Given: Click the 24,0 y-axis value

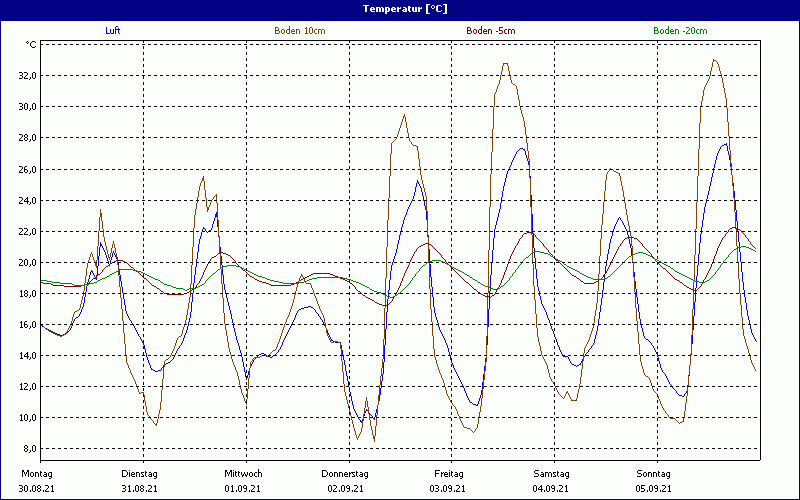Looking at the screenshot, I should 26,201.
